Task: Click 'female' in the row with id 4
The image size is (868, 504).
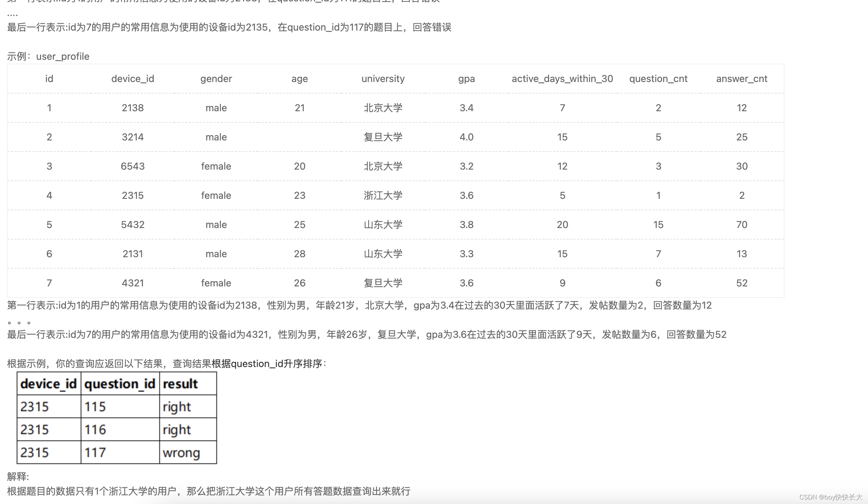Action: pos(216,195)
